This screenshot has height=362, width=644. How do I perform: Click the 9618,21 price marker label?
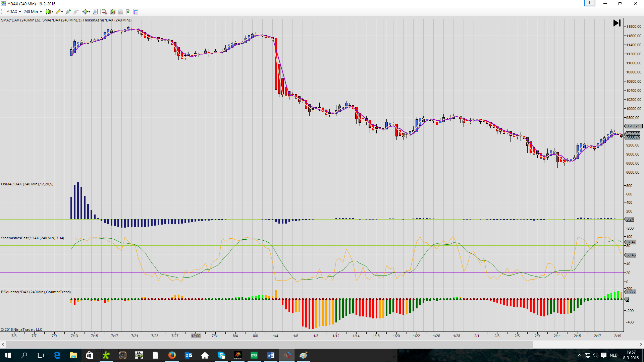633,126
